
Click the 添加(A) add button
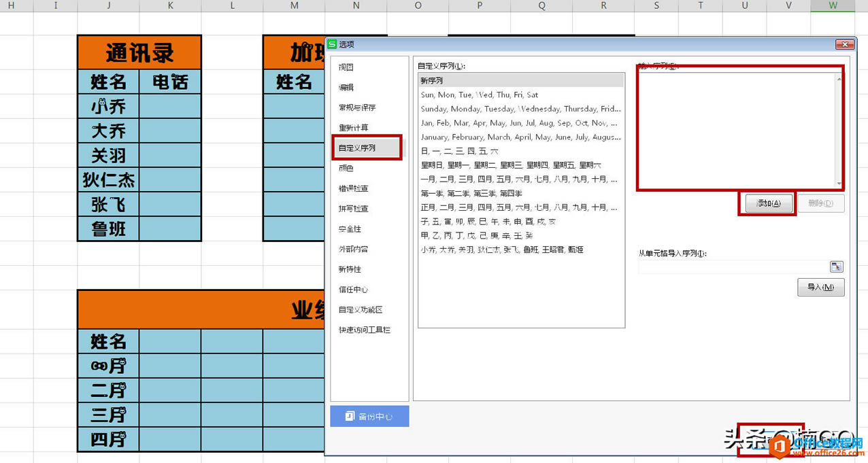(x=768, y=203)
